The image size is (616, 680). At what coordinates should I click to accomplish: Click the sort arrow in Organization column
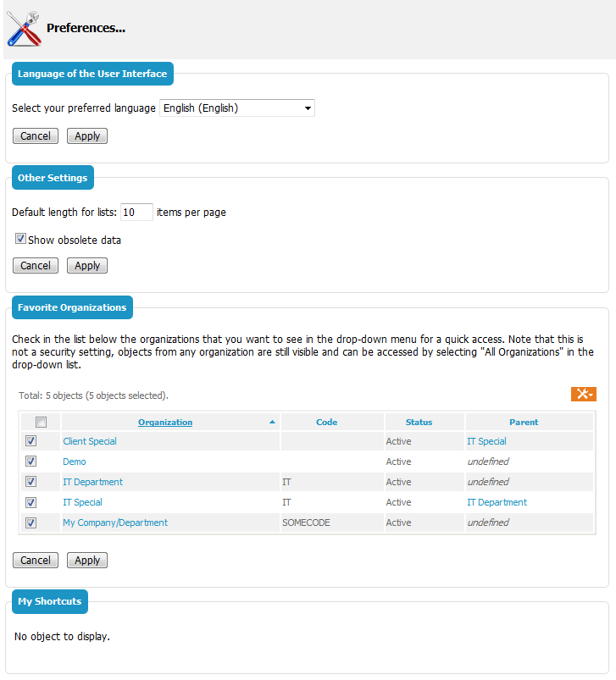pos(272,422)
